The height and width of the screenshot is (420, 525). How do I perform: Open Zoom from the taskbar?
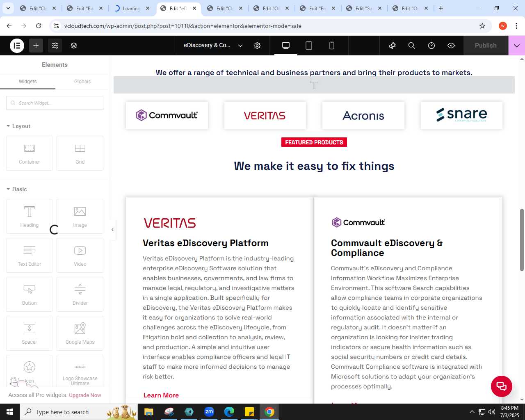(209, 412)
